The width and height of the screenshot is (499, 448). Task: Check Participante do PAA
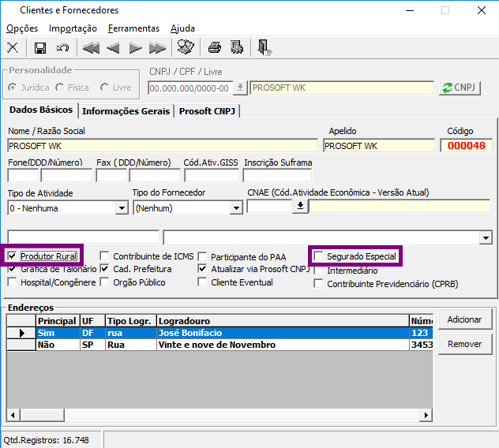point(202,256)
